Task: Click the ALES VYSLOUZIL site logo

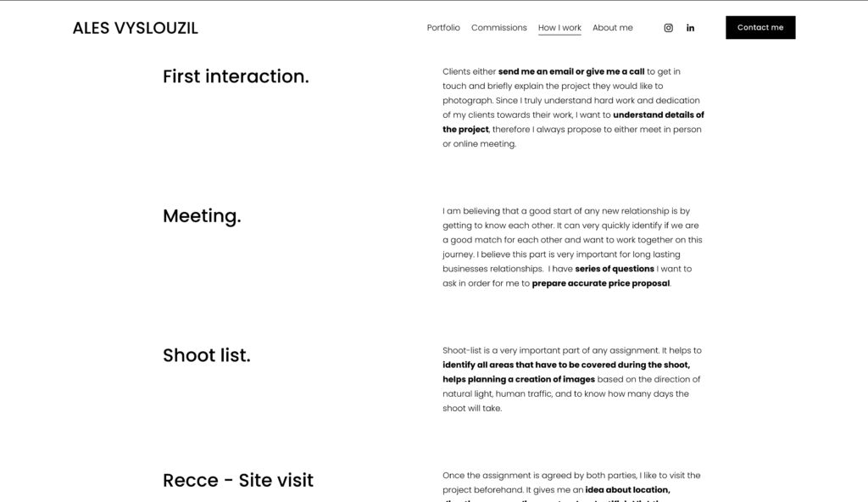Action: [x=136, y=28]
